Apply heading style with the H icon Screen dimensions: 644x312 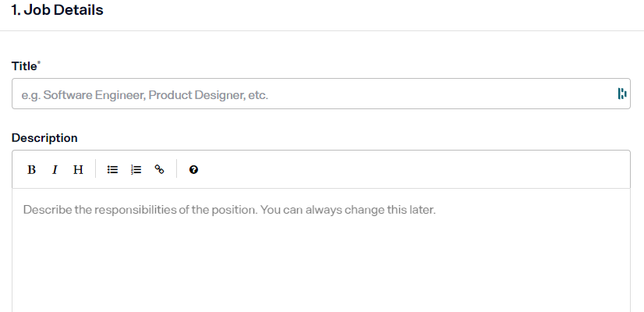pyautogui.click(x=78, y=169)
